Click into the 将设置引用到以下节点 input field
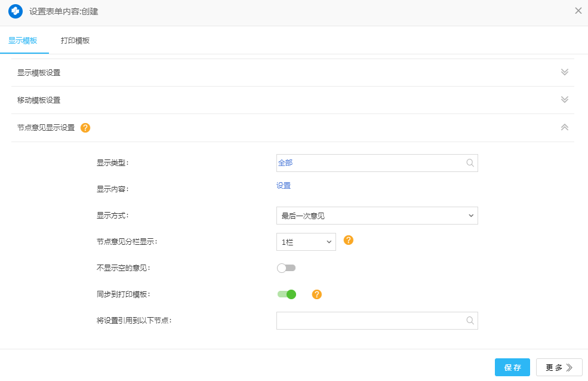Image resolution: width=588 pixels, height=381 pixels. click(370, 321)
